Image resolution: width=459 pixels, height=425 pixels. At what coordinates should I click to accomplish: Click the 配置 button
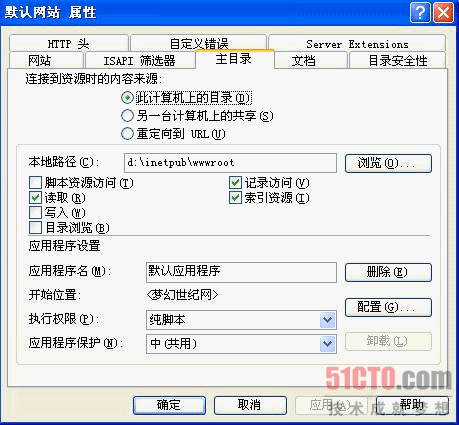[x=388, y=307]
